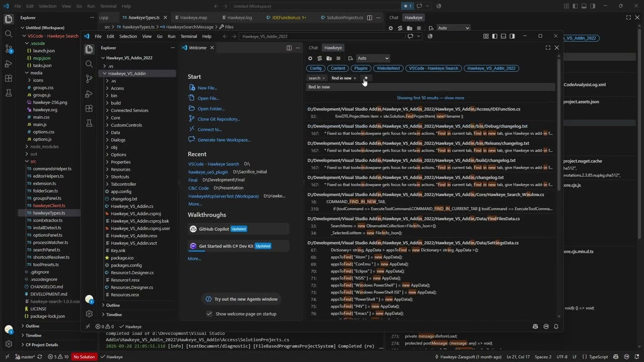
Task: Open Hawkeye settings gear in toolbar
Action: (310, 58)
